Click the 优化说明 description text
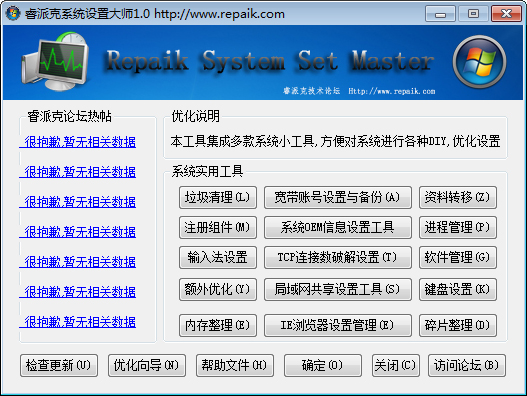This screenshot has height=396, width=527. click(x=335, y=141)
